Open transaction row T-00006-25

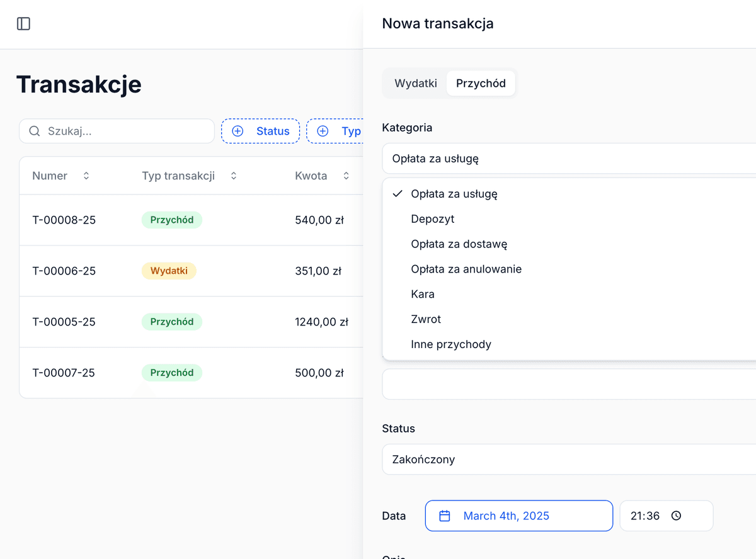pyautogui.click(x=64, y=271)
